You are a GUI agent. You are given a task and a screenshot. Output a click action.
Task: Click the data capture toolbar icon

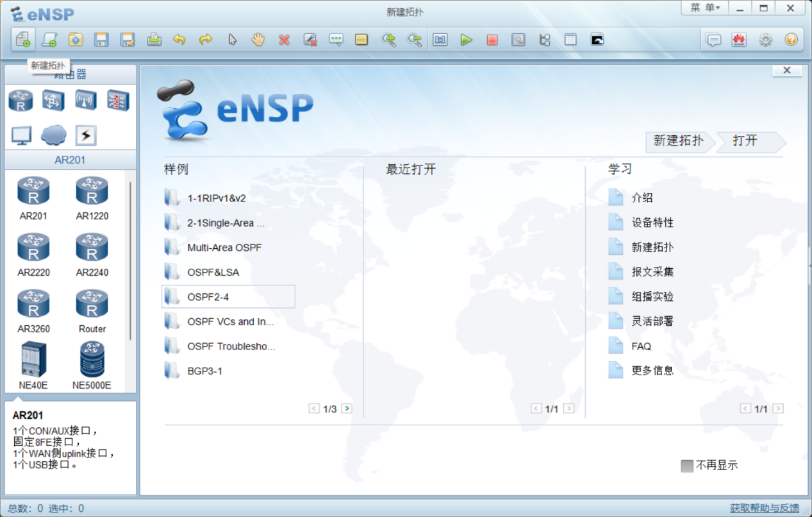point(518,40)
